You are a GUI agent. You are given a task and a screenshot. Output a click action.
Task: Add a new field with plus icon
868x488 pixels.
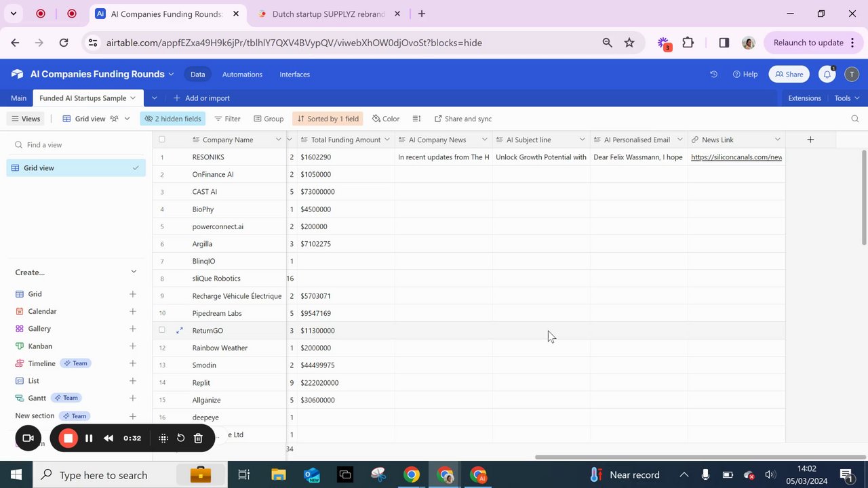pyautogui.click(x=810, y=140)
